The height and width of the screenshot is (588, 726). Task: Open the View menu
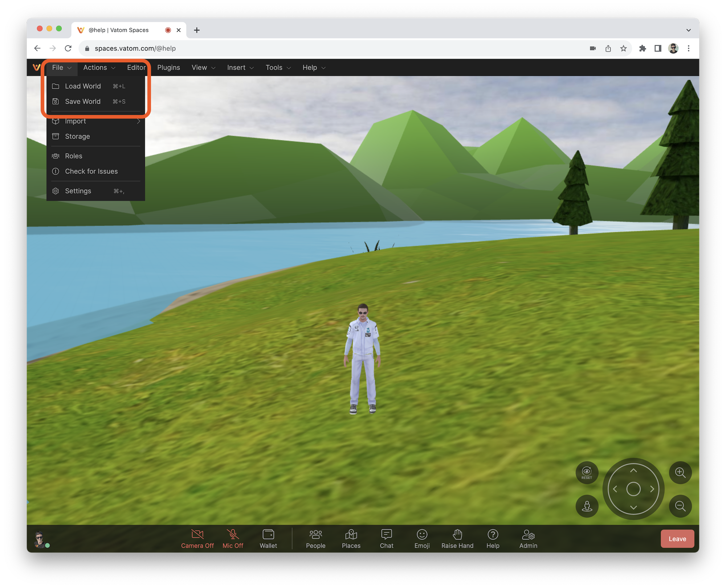coord(203,67)
